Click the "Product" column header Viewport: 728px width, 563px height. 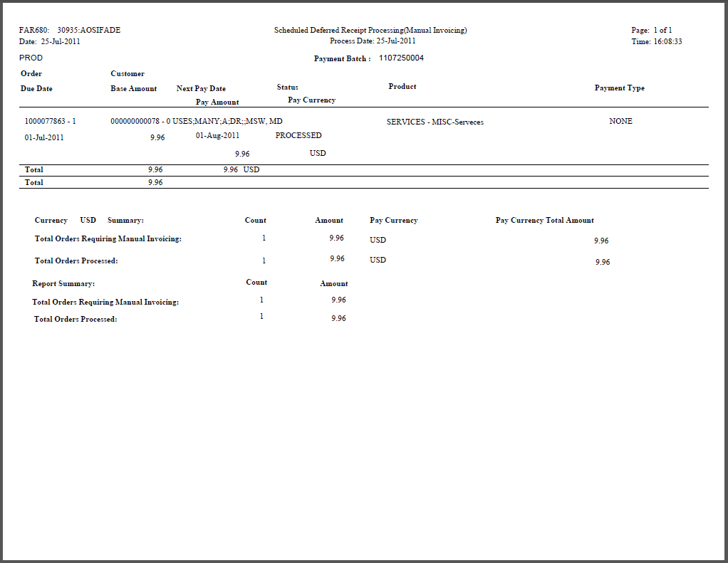pyautogui.click(x=402, y=87)
